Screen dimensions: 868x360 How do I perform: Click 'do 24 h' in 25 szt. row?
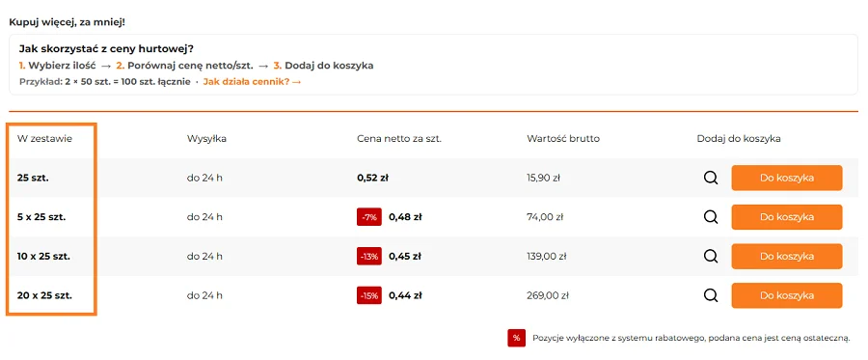coord(204,179)
